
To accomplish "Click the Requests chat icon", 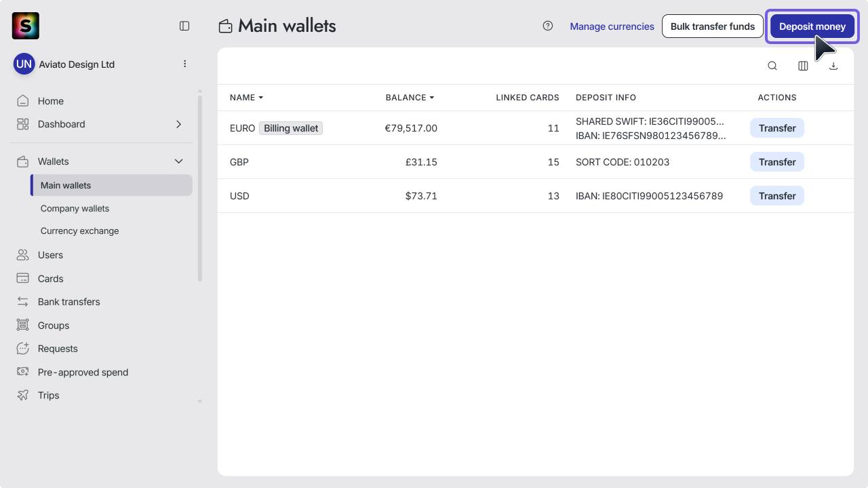I will click(x=23, y=348).
